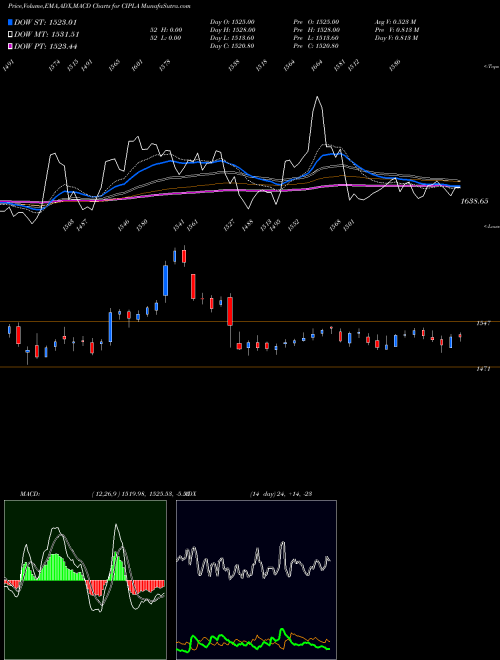Click the tallest blue candlestick in price chart
The image size is (500, 660).
[166, 280]
